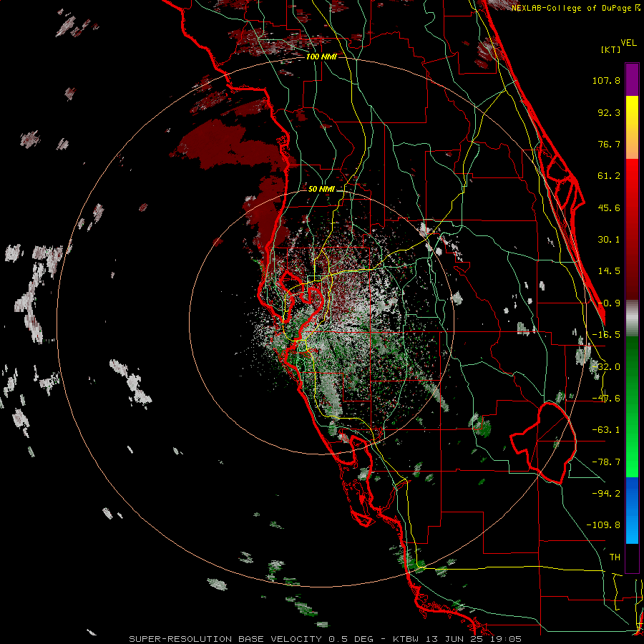Click the -109.8 velocity scale value
This screenshot has width=644, height=644.
click(x=603, y=525)
